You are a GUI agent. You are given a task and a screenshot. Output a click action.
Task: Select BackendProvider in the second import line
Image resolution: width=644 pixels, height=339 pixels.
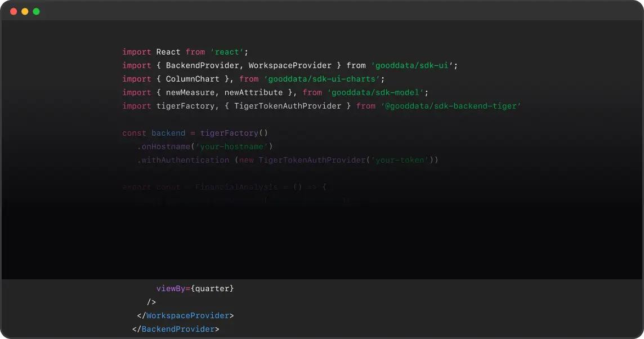coord(203,66)
